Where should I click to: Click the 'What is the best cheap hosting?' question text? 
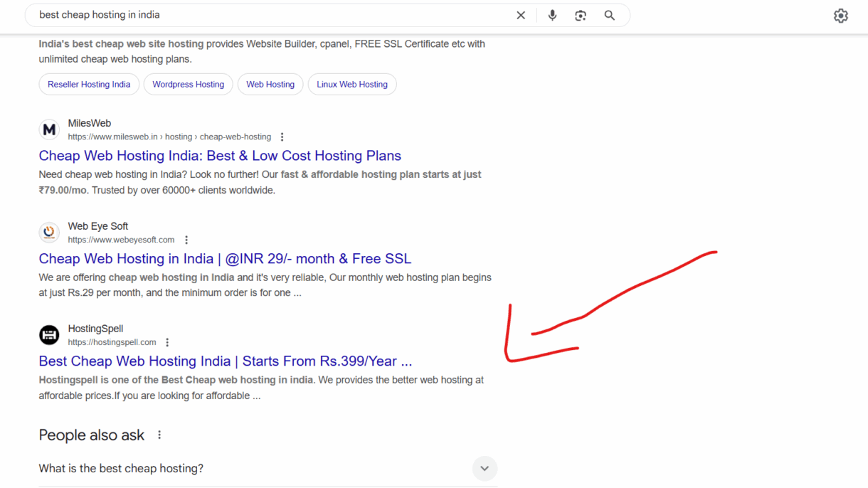121,468
